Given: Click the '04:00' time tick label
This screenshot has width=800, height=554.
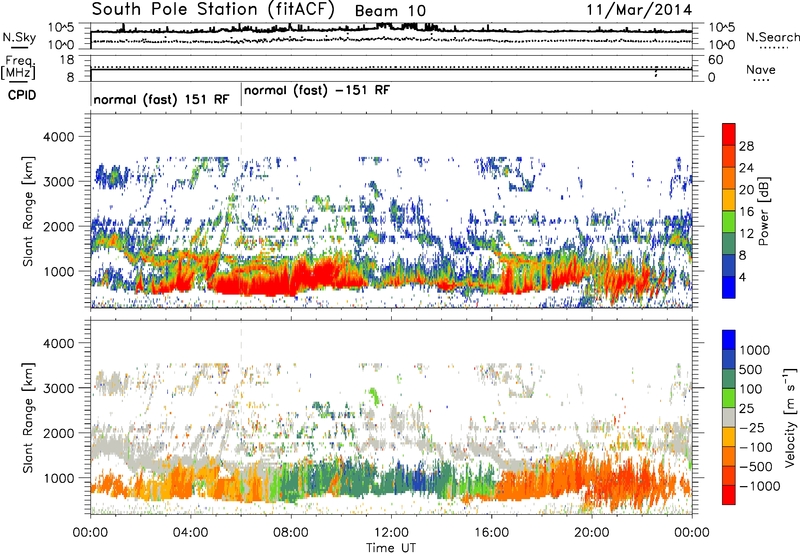Looking at the screenshot, I should point(191,533).
